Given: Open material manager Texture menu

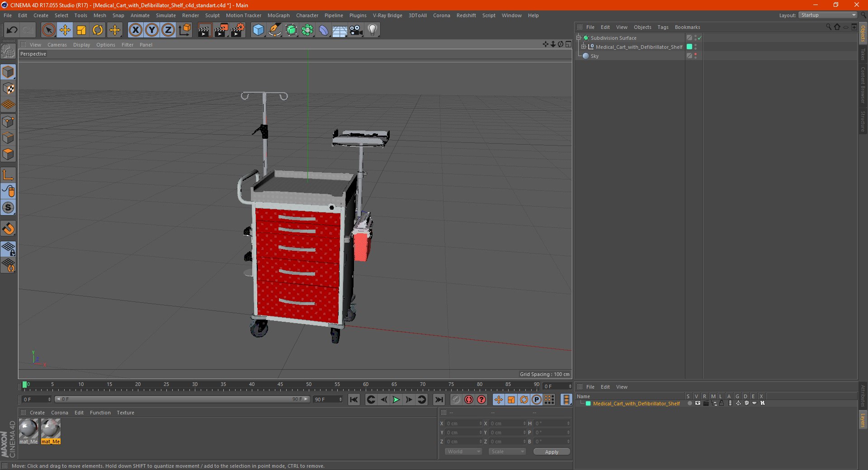Looking at the screenshot, I should (125, 413).
